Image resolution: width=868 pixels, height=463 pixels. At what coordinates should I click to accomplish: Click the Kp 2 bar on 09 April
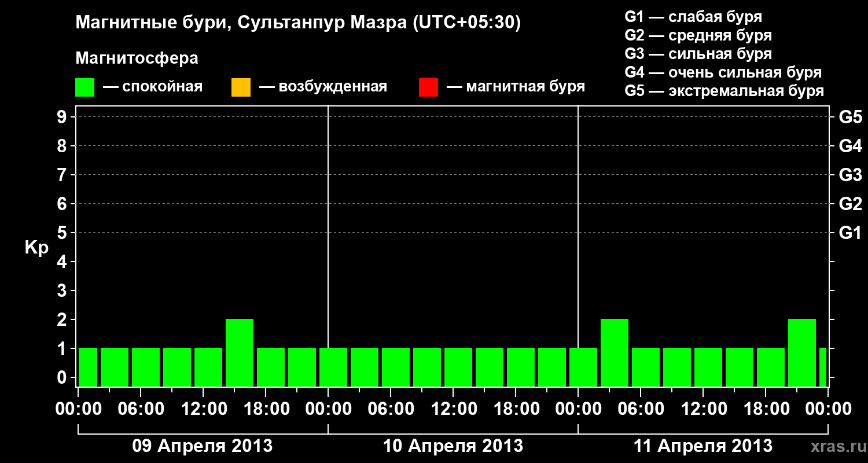click(240, 352)
